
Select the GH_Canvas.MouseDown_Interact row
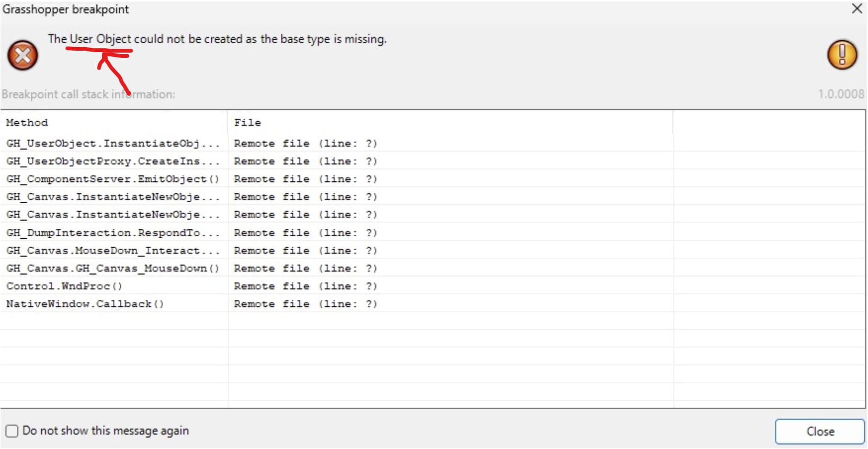[113, 251]
